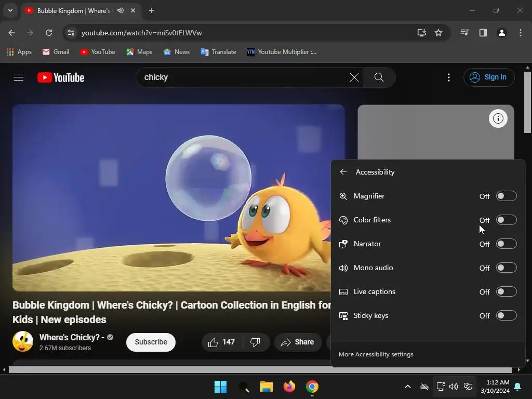Viewport: 532px width, 399px height.
Task: Go back from Accessibility panel
Action: click(343, 172)
